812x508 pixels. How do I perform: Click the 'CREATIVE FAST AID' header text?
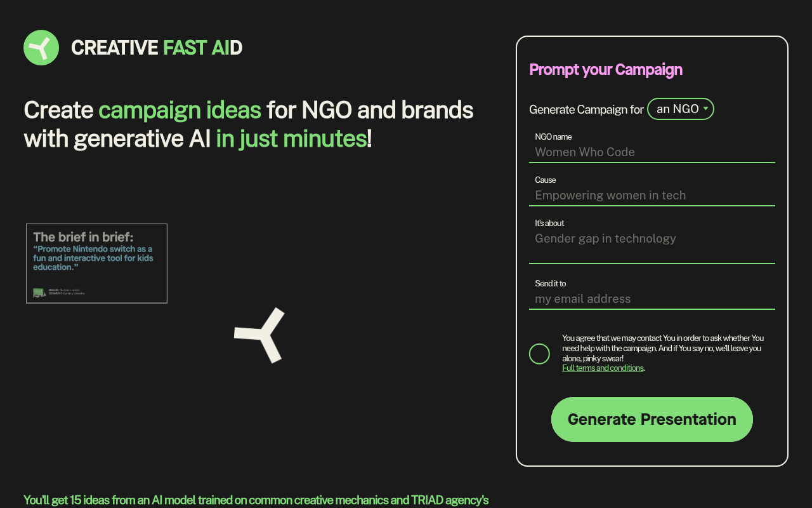[157, 47]
